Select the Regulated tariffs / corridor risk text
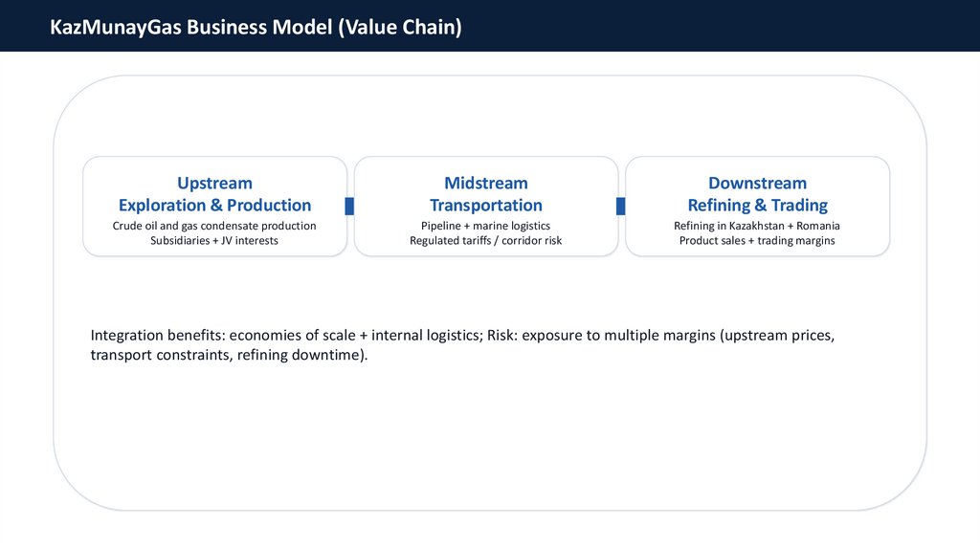This screenshot has width=980, height=549. pos(485,240)
